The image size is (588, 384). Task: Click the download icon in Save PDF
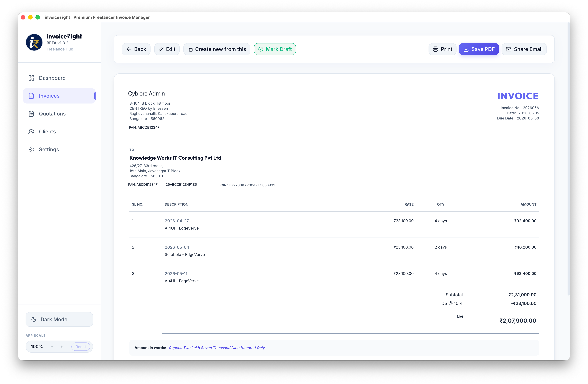click(x=466, y=49)
